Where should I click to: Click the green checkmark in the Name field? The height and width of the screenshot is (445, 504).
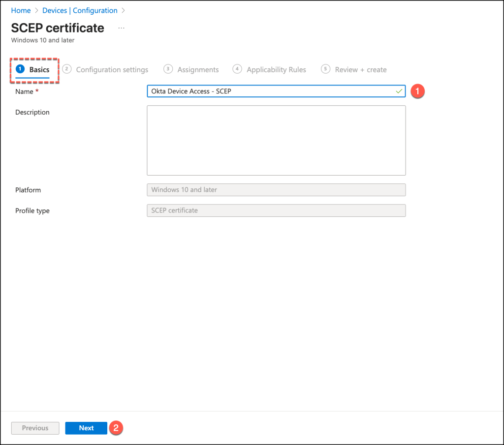[399, 91]
